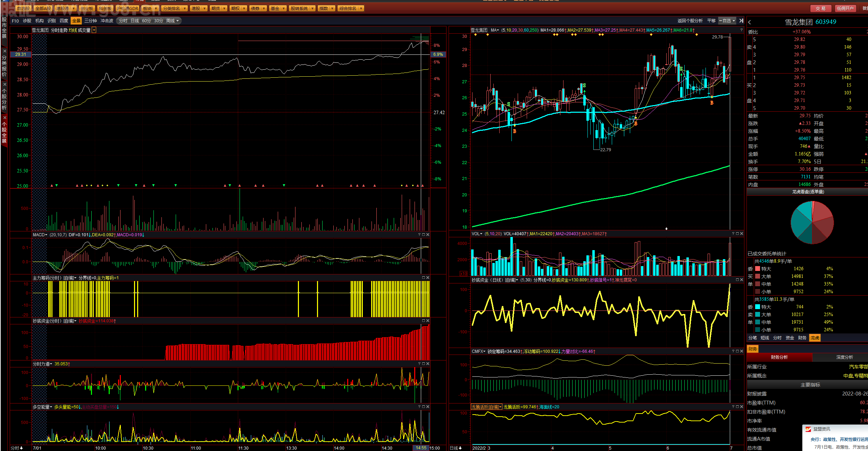Close the VOL volume panel

pyautogui.click(x=742, y=234)
